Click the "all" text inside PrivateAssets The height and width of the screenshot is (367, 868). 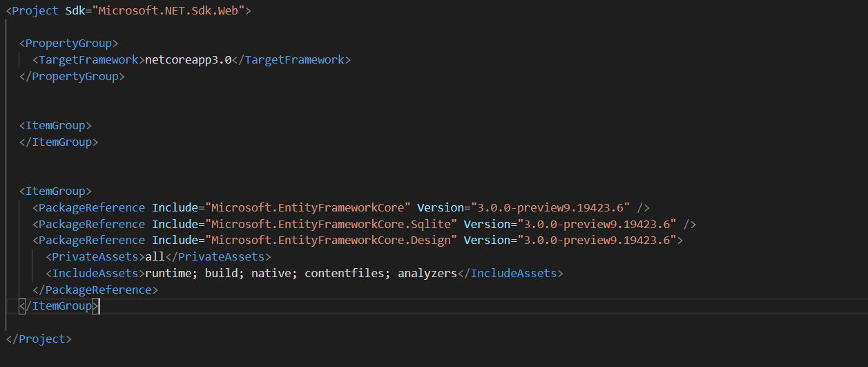(x=155, y=257)
